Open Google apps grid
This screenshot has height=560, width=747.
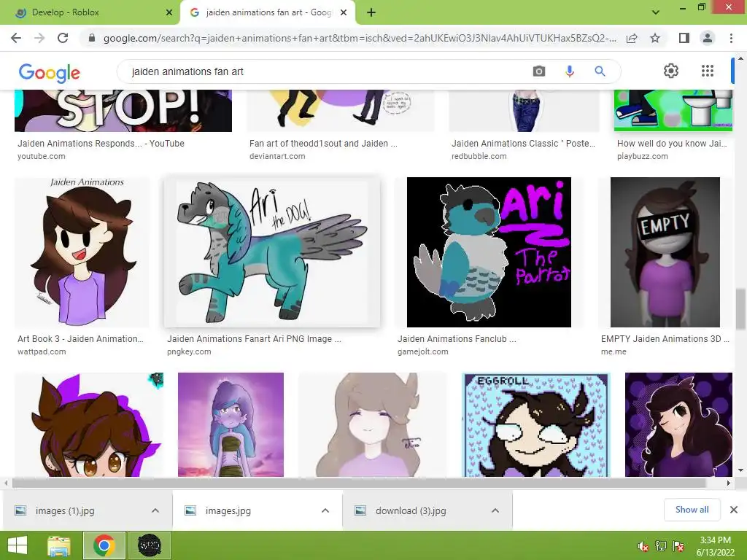click(708, 71)
